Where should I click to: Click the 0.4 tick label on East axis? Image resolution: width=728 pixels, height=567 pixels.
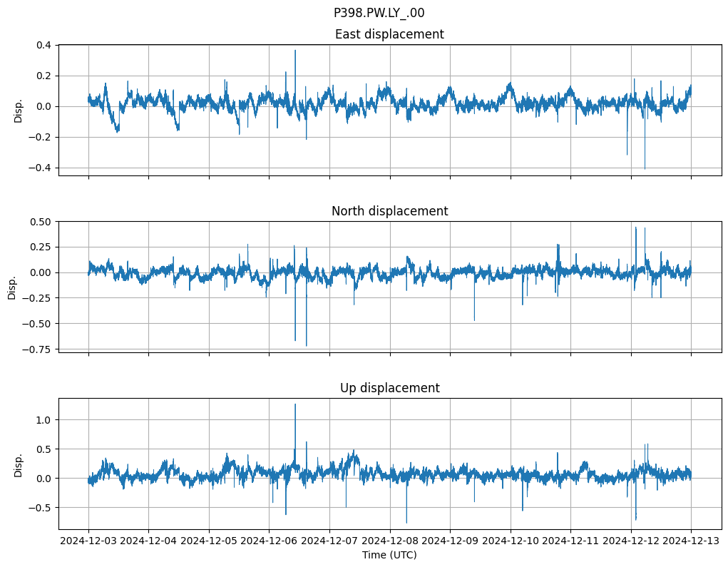click(43, 45)
